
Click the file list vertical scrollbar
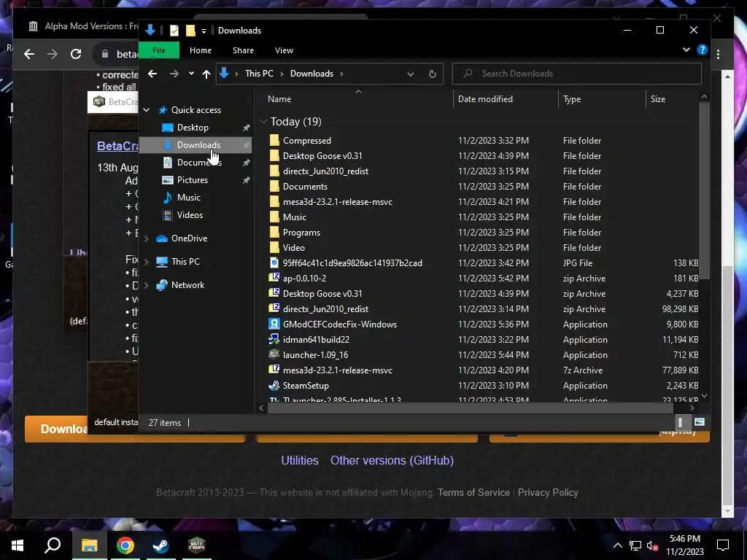coord(704,190)
